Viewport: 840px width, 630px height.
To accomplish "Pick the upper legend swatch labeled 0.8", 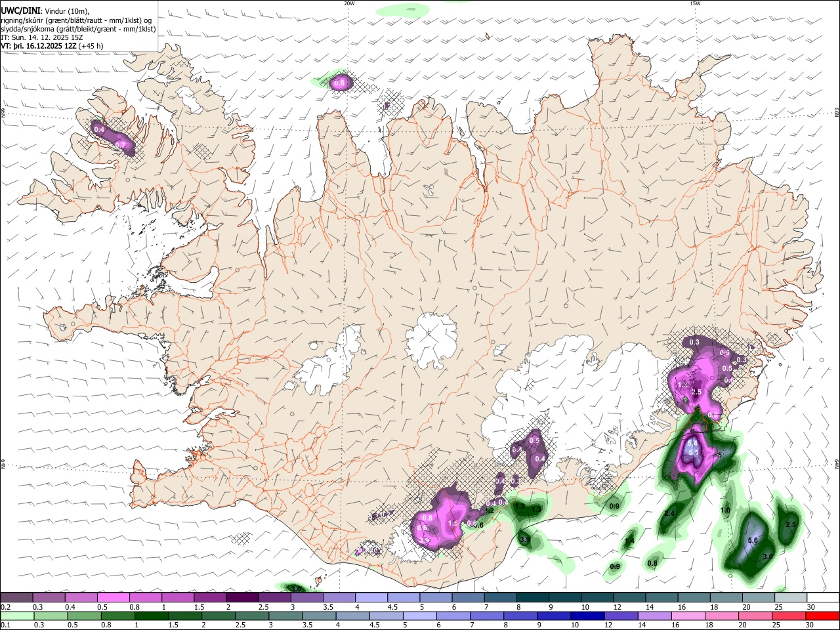I will 145,598.
